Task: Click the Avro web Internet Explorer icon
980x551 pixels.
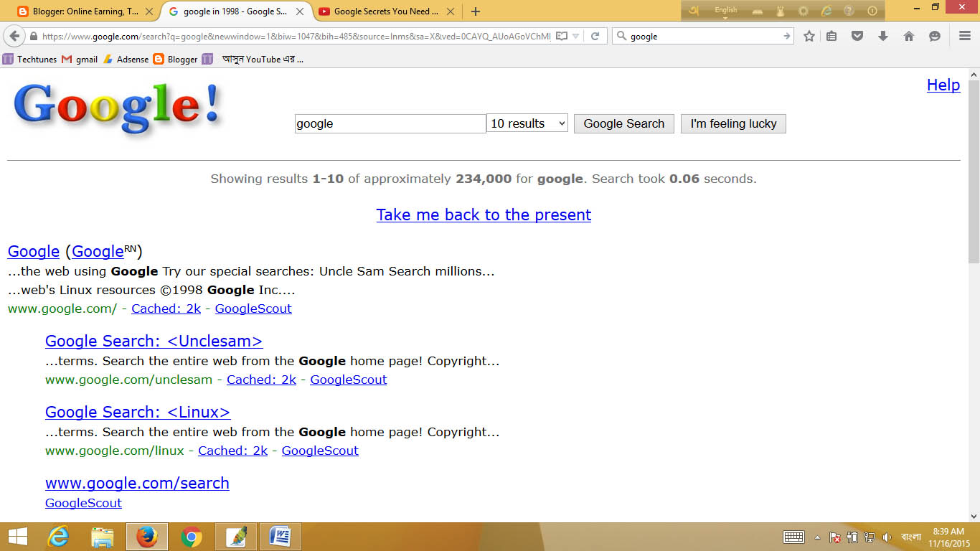Action: [826, 11]
